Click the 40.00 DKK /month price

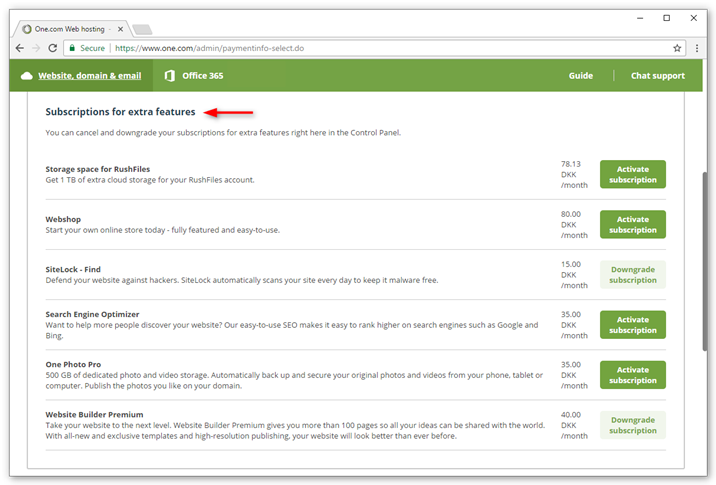click(x=574, y=426)
